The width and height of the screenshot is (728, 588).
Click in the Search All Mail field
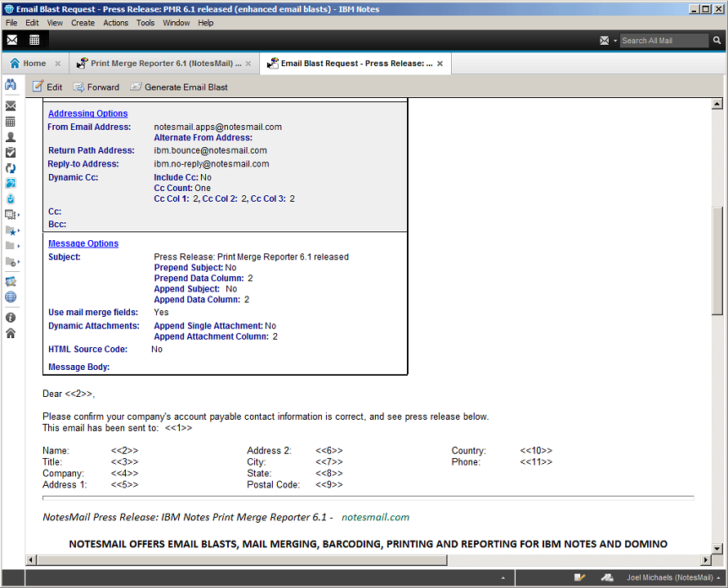tap(662, 41)
